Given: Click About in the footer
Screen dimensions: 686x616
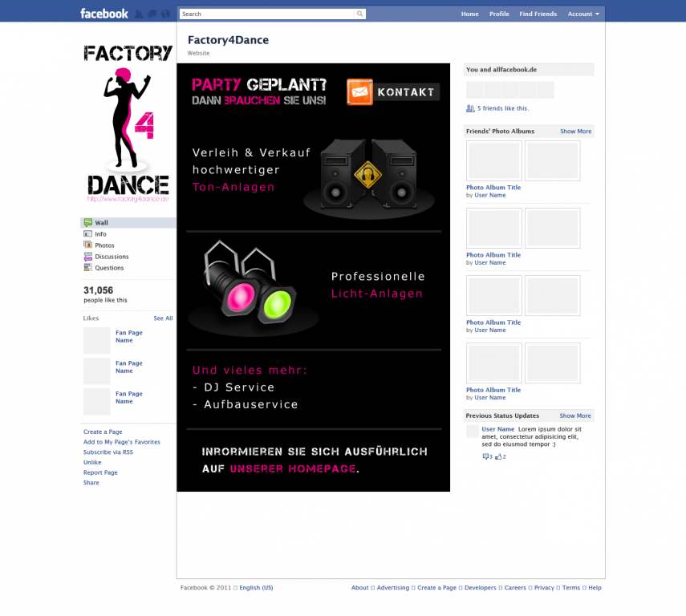Looking at the screenshot, I should click(360, 588).
